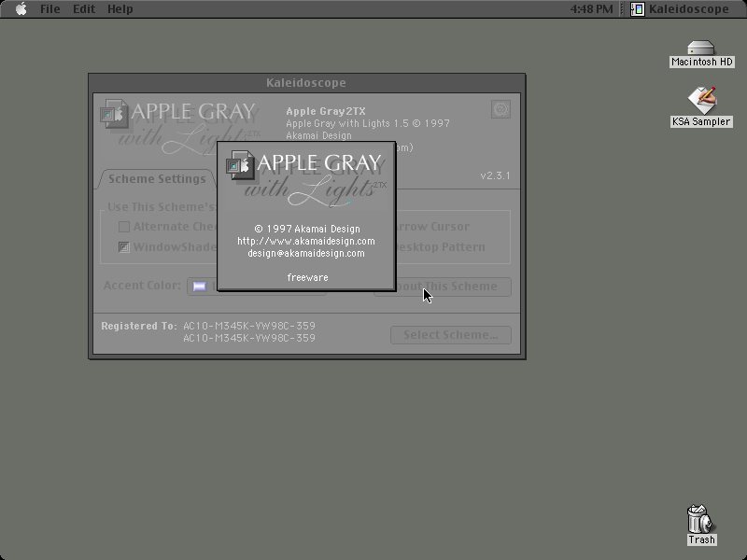The height and width of the screenshot is (560, 747).
Task: Click the "Apple Gray with Lights 1.5" description
Action: point(346,124)
